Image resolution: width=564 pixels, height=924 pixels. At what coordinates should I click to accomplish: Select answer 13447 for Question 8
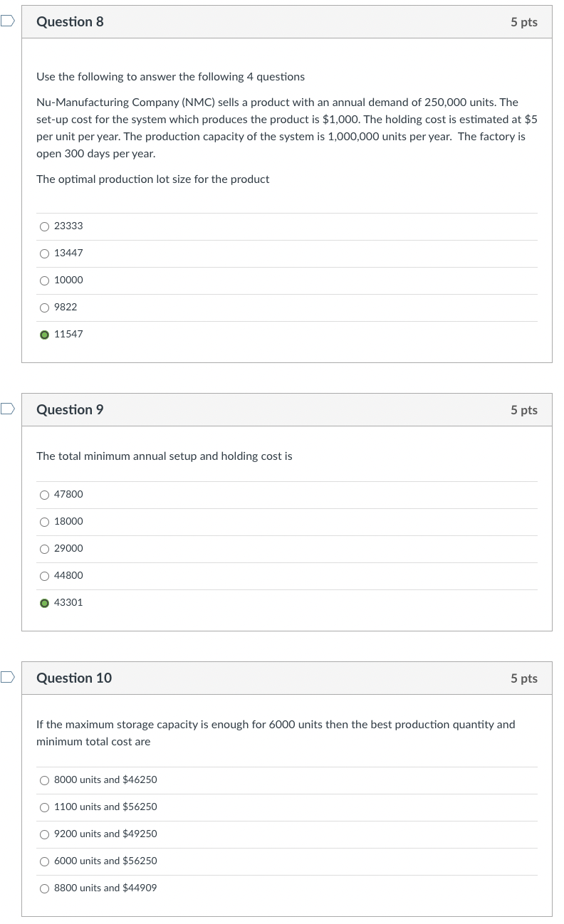[x=44, y=253]
